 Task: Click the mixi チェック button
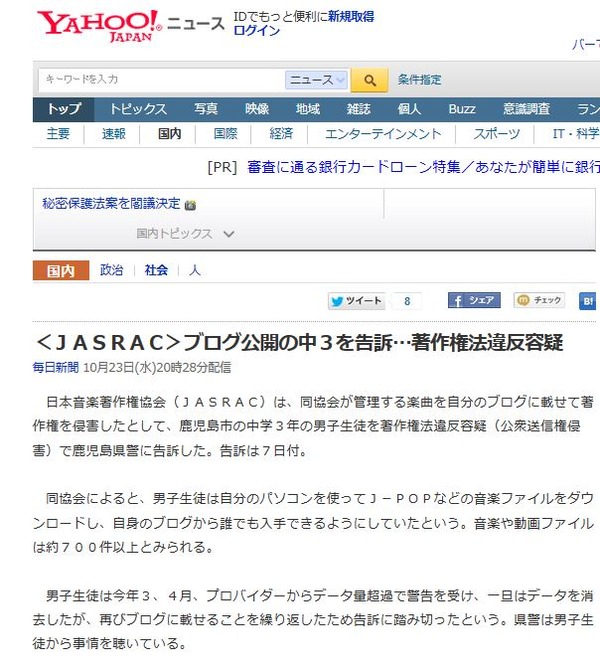pyautogui.click(x=539, y=300)
